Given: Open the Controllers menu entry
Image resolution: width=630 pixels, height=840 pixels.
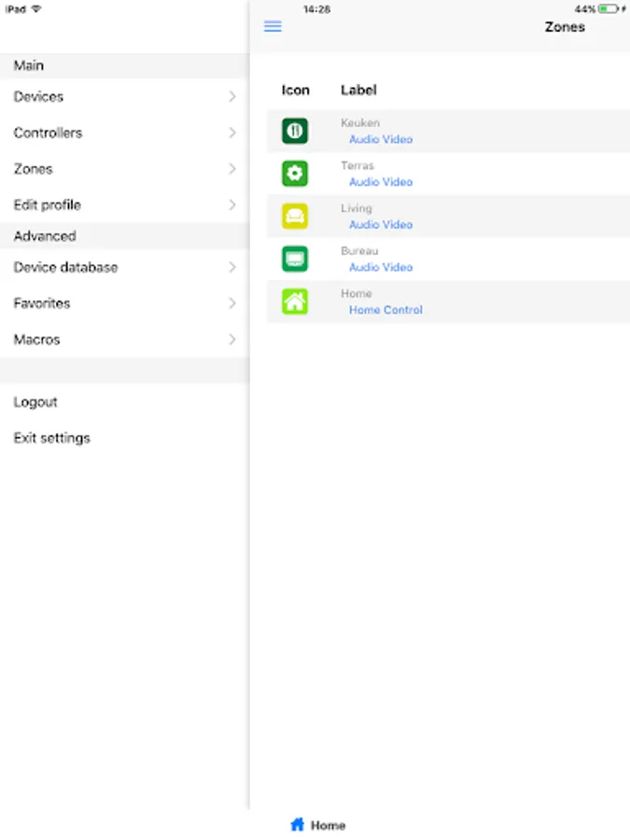Looking at the screenshot, I should pyautogui.click(x=124, y=133).
